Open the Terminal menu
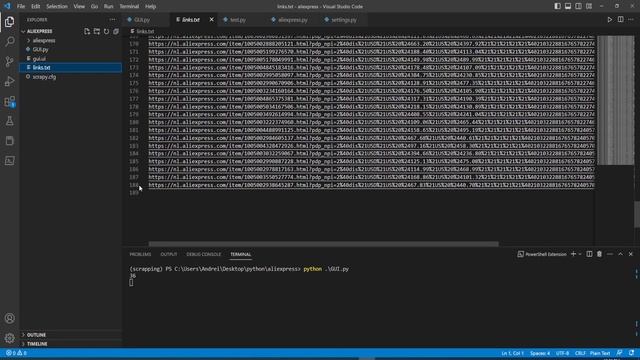This screenshot has height=360, width=640. (x=129, y=7)
